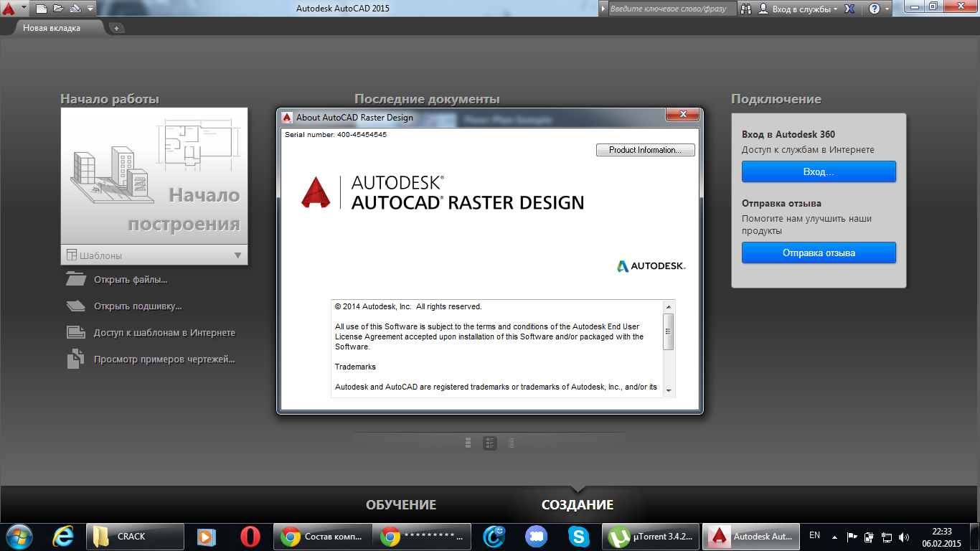
Task: Click the Отправка отзыва feedback button
Action: tap(819, 253)
